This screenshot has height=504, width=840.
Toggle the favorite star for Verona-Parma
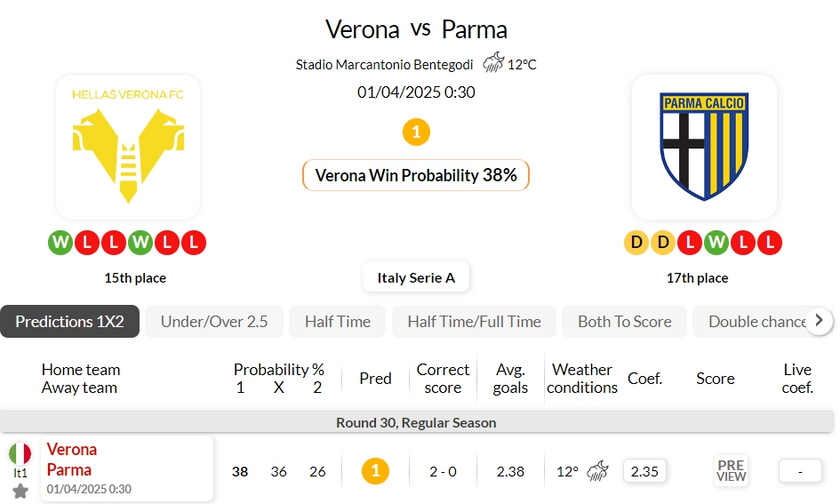(20, 491)
